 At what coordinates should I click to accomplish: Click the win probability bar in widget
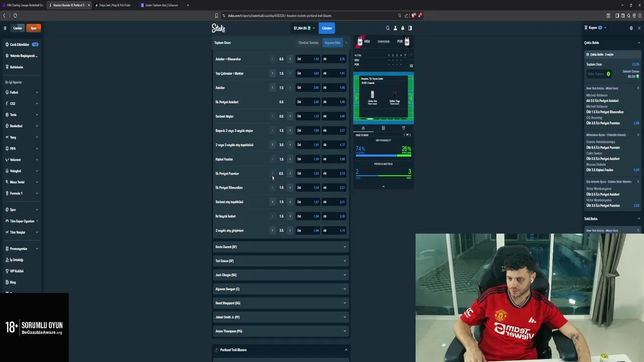[x=383, y=156]
